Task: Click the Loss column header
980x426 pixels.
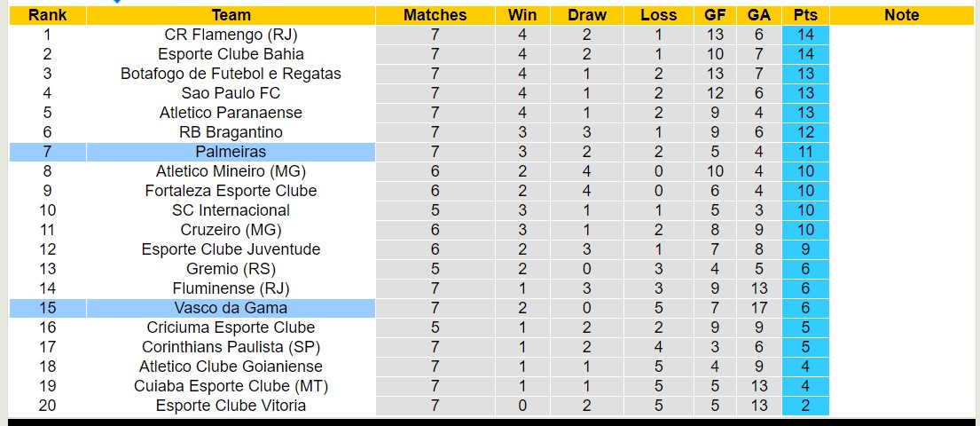Action: pos(658,15)
